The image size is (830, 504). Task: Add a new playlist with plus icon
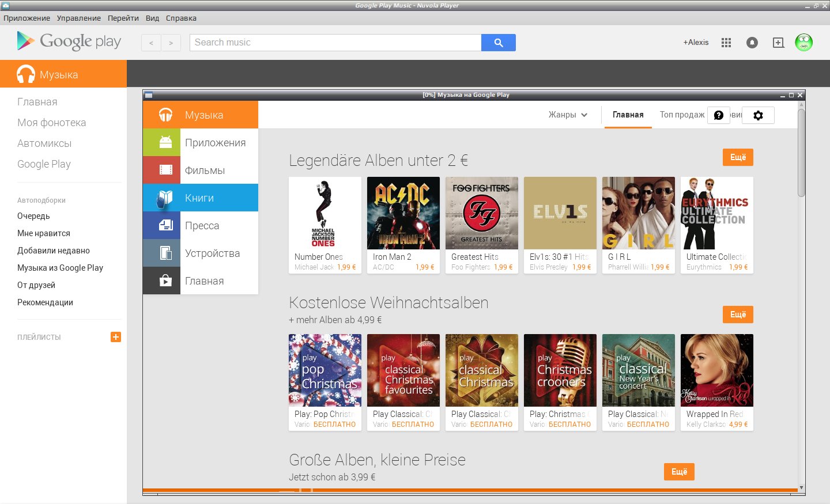(116, 337)
